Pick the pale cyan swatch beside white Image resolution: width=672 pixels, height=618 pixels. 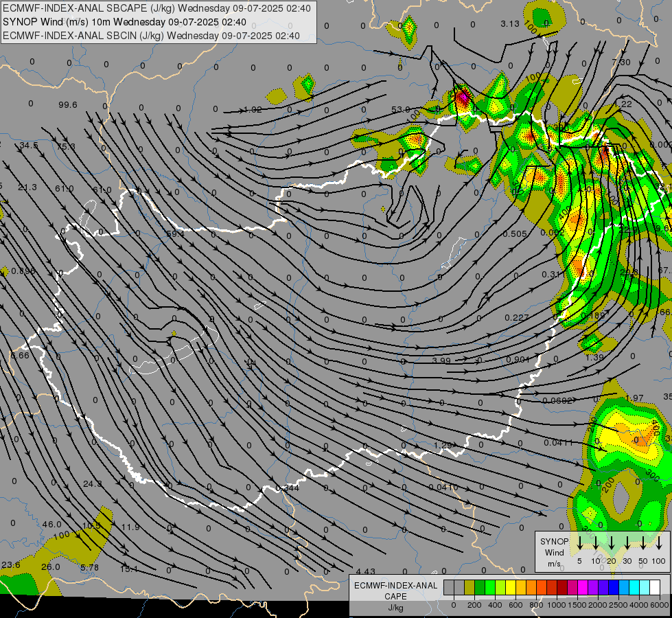[644, 587]
